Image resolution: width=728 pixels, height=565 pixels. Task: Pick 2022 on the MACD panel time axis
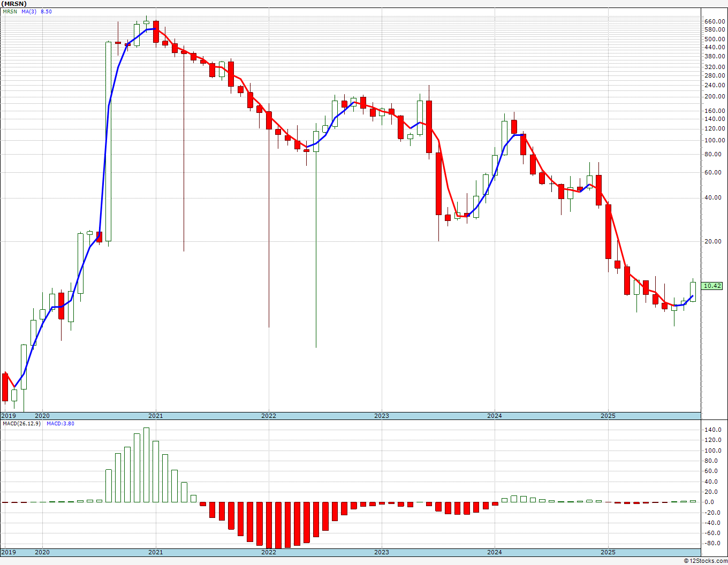coord(268,552)
